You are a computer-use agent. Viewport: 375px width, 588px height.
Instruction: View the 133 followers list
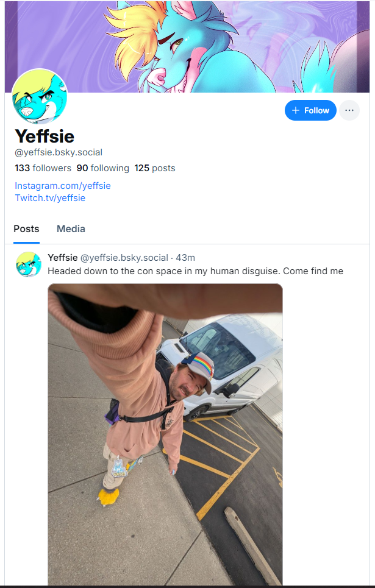(43, 168)
